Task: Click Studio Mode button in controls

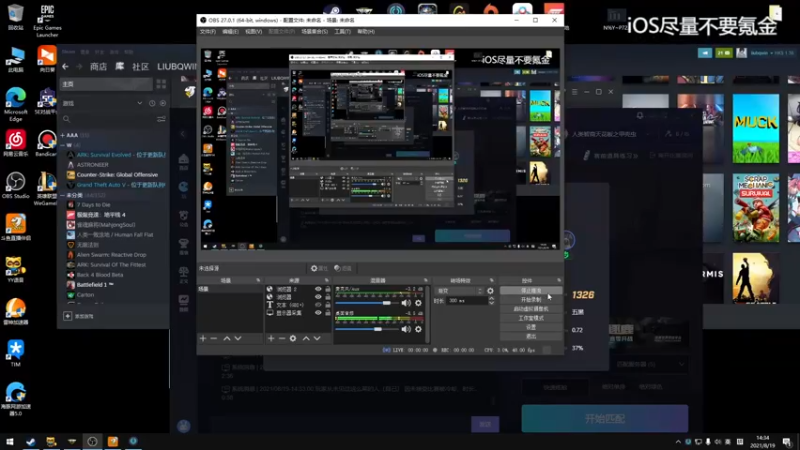Action: click(531, 318)
